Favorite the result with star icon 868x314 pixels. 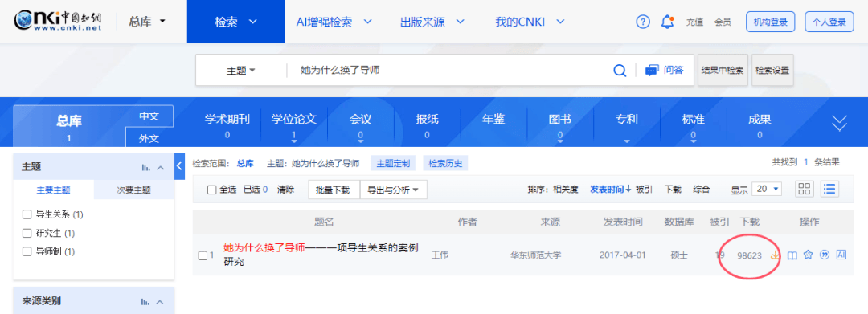[809, 255]
